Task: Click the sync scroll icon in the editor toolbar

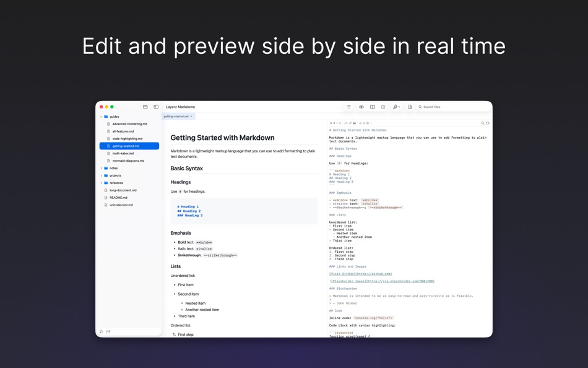Action: click(x=488, y=123)
